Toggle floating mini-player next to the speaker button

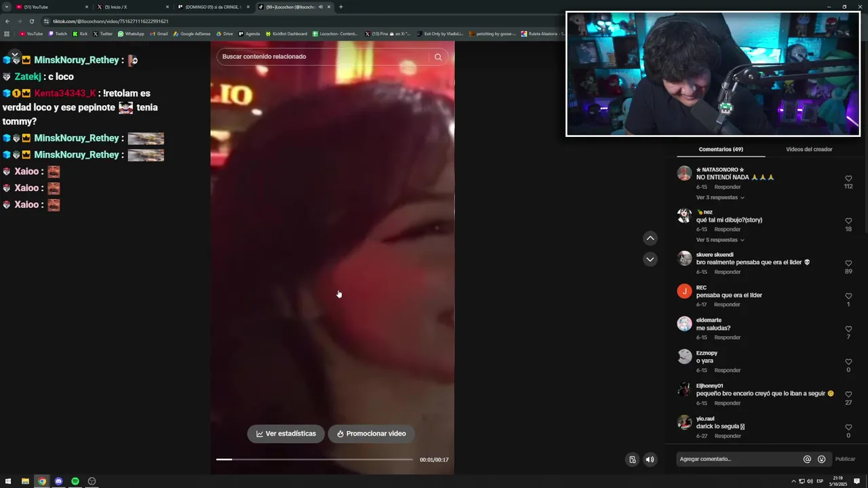[632, 460]
